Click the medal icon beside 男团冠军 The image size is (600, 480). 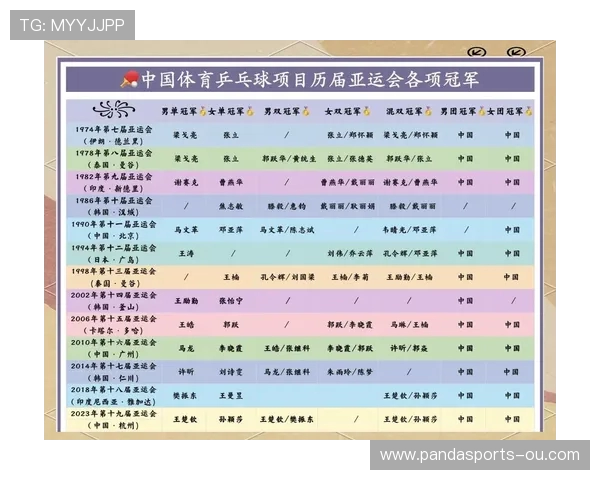(x=481, y=110)
